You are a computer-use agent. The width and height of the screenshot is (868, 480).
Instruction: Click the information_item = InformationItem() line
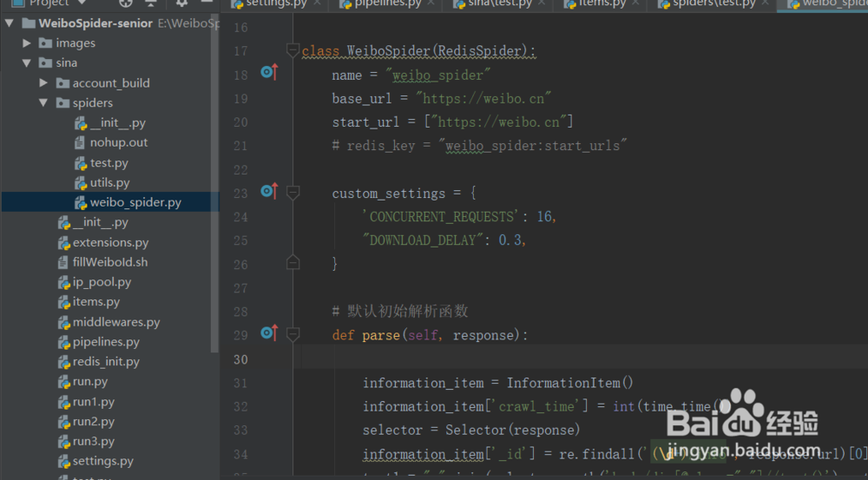coord(497,383)
